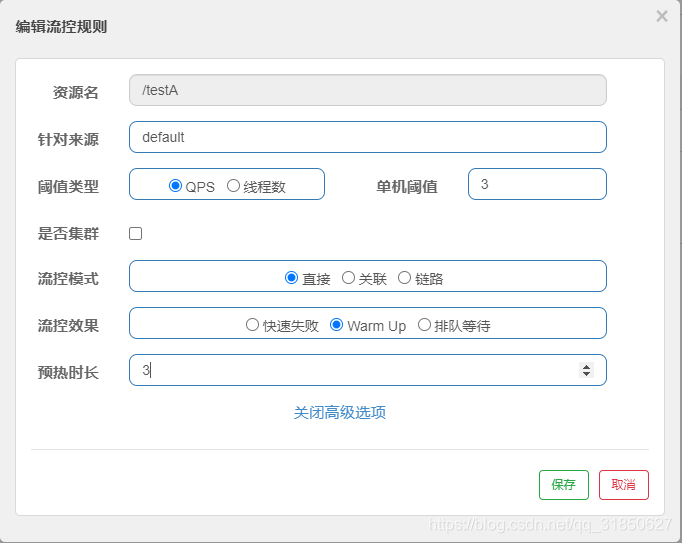Cancel editing with 取消 button
Image resolution: width=682 pixels, height=543 pixels.
(x=624, y=485)
